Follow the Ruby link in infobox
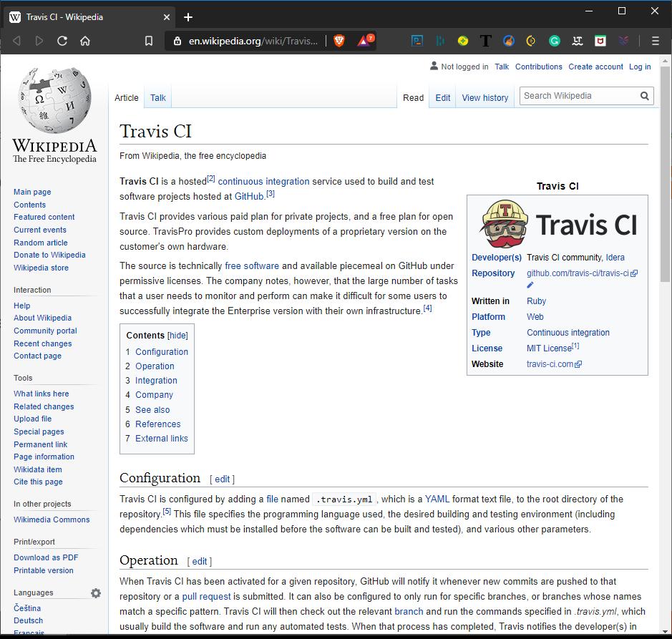 [x=536, y=301]
